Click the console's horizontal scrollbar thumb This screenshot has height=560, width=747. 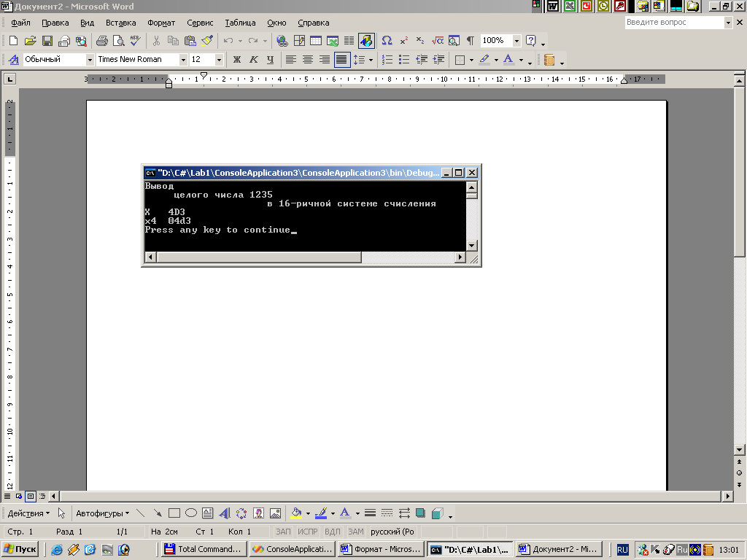(x=259, y=257)
